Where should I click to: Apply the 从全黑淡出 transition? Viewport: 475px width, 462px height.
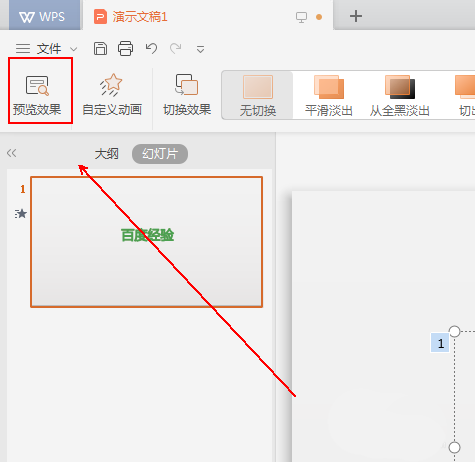coord(399,96)
